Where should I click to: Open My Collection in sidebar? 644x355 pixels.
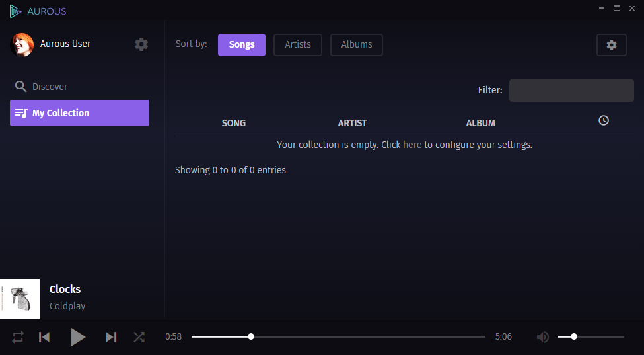click(x=80, y=113)
